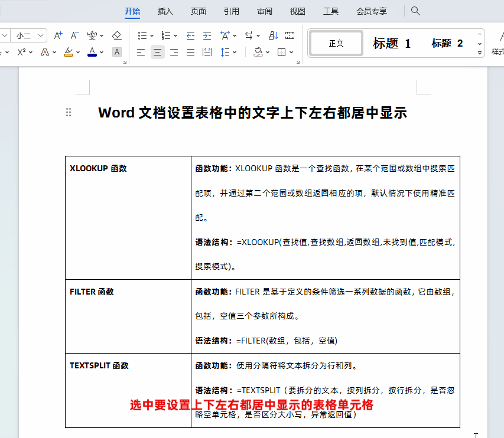Select the 正文 style
Screen dimensions: 504x438
336,43
